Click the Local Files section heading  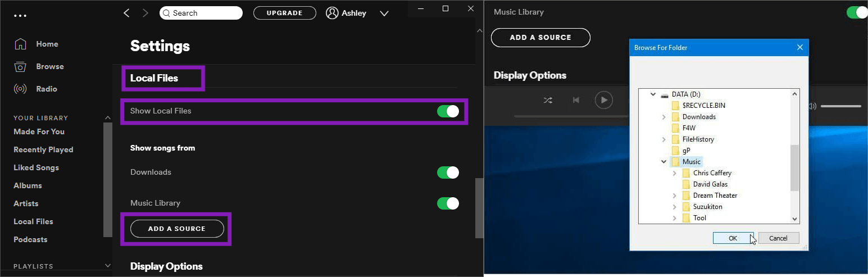point(154,78)
